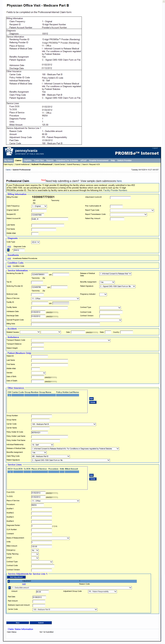
Task: Open the ICD-9 Code Type dropdown
Action: [35, 242]
